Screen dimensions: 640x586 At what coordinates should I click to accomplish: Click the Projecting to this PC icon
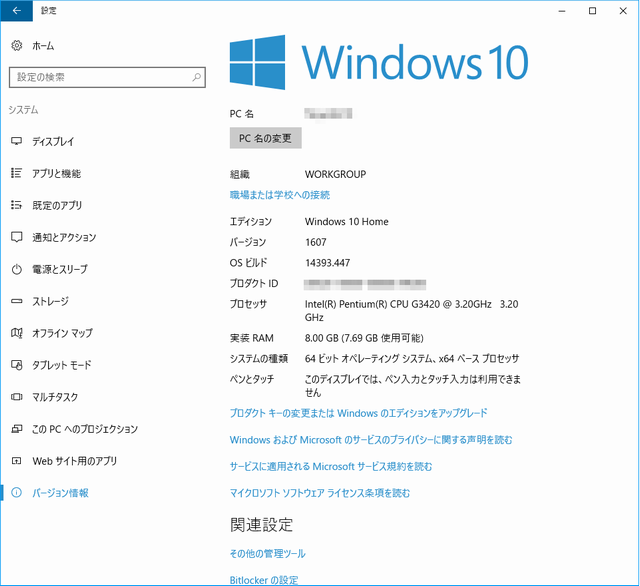[x=16, y=429]
